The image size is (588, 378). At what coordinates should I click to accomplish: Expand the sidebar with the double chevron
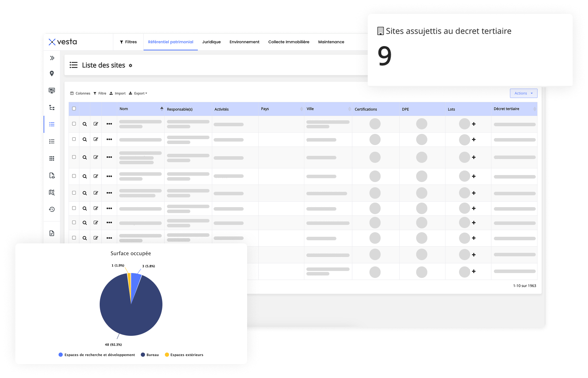coord(52,58)
